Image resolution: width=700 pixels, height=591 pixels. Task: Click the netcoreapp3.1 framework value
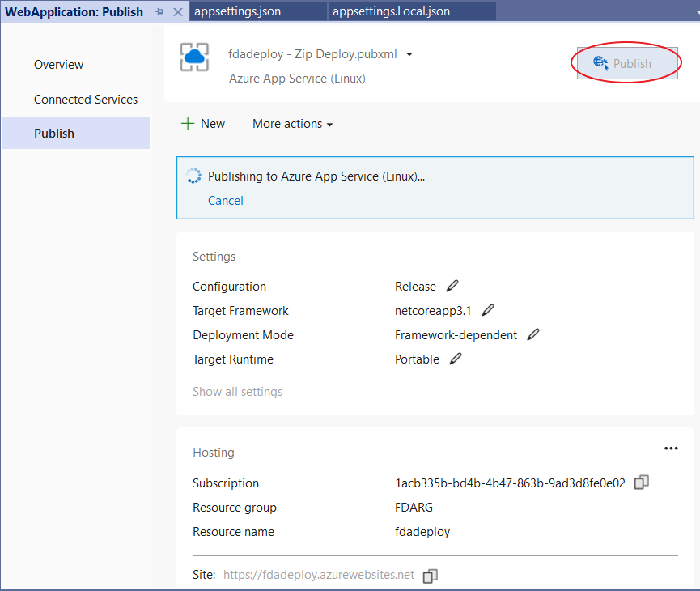pos(433,311)
